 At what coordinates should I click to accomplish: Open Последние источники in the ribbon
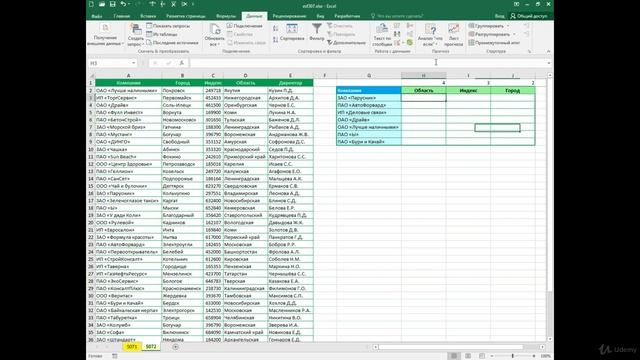pyautogui.click(x=172, y=42)
